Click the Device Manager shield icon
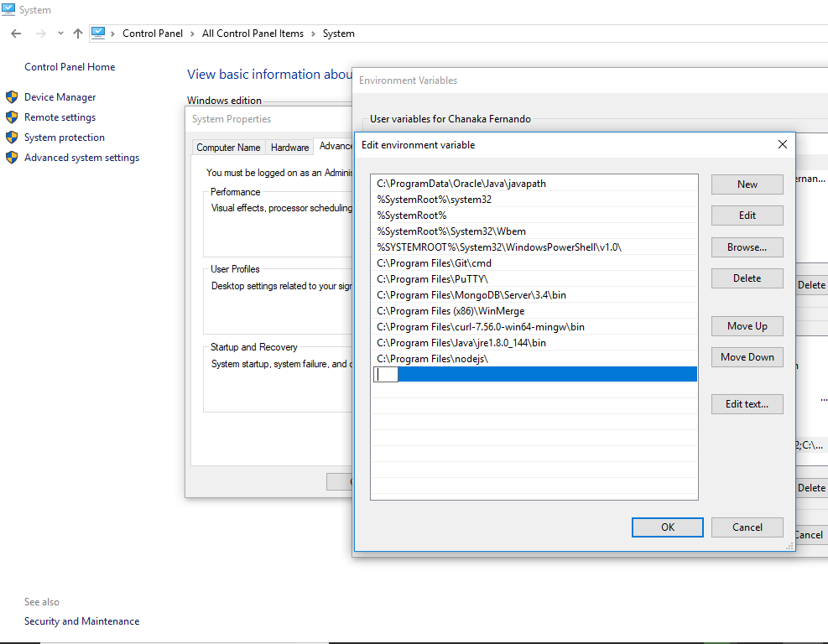Image resolution: width=828 pixels, height=644 pixels. coord(12,96)
